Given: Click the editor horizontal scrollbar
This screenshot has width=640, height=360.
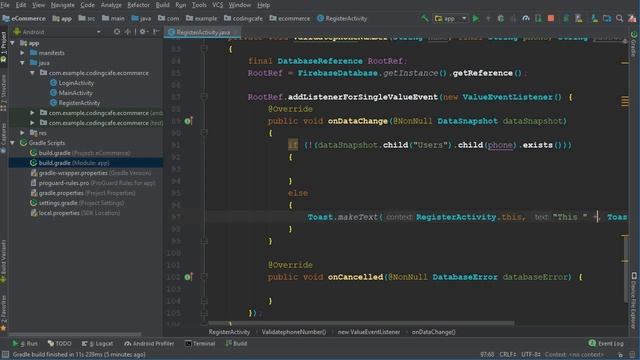Looking at the screenshot, I should [361, 323].
